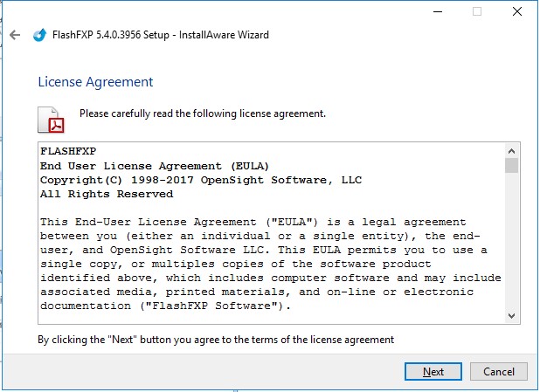This screenshot has width=540, height=392.
Task: Maximize the setup wizard window
Action: click(477, 12)
